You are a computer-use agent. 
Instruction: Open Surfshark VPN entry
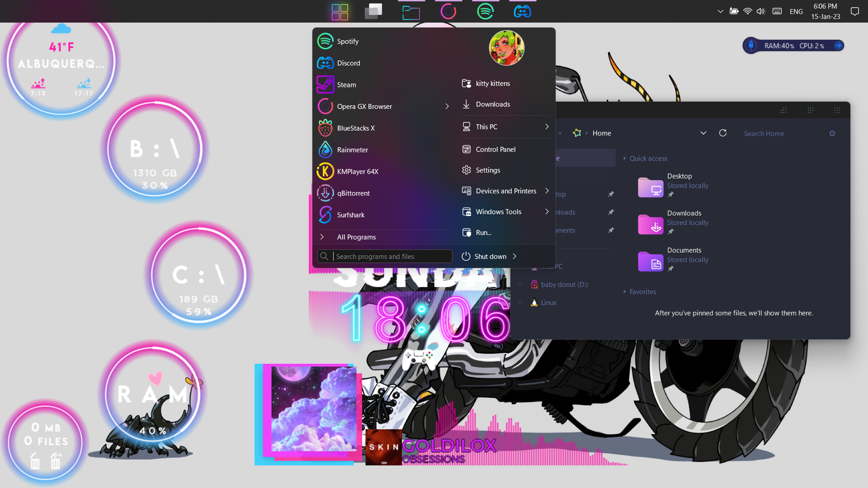(383, 215)
